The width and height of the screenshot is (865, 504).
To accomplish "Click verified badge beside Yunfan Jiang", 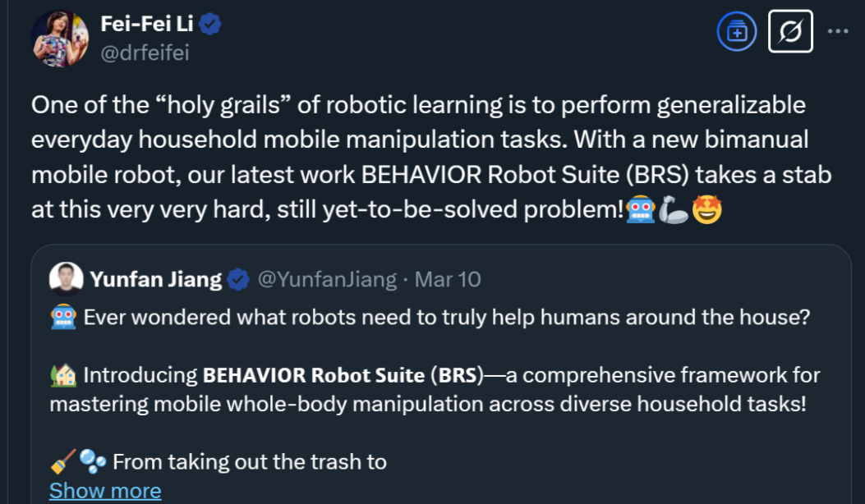I will [238, 279].
